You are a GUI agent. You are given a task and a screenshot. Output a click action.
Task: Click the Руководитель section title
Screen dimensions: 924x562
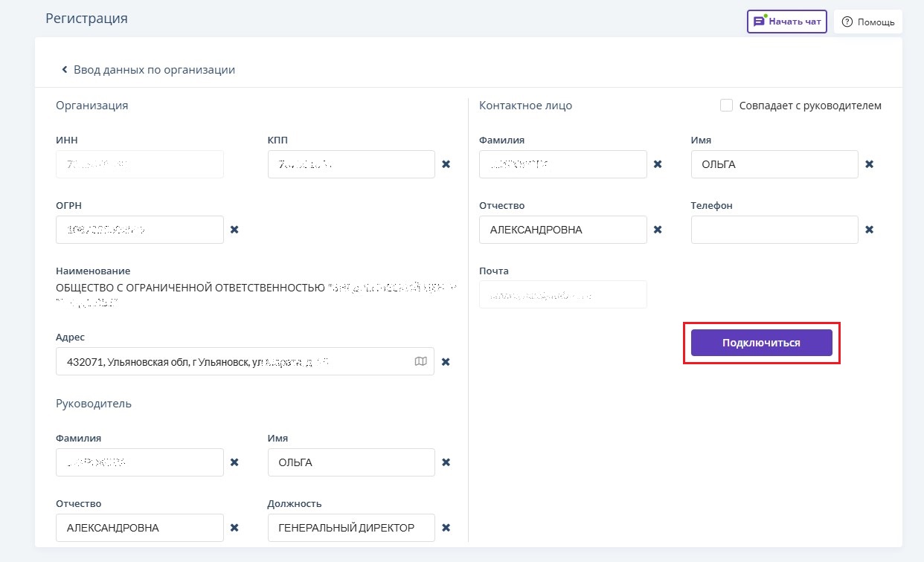94,404
